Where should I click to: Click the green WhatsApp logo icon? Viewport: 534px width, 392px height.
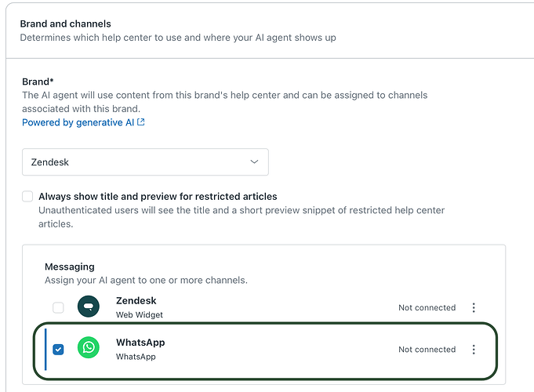pyautogui.click(x=89, y=347)
